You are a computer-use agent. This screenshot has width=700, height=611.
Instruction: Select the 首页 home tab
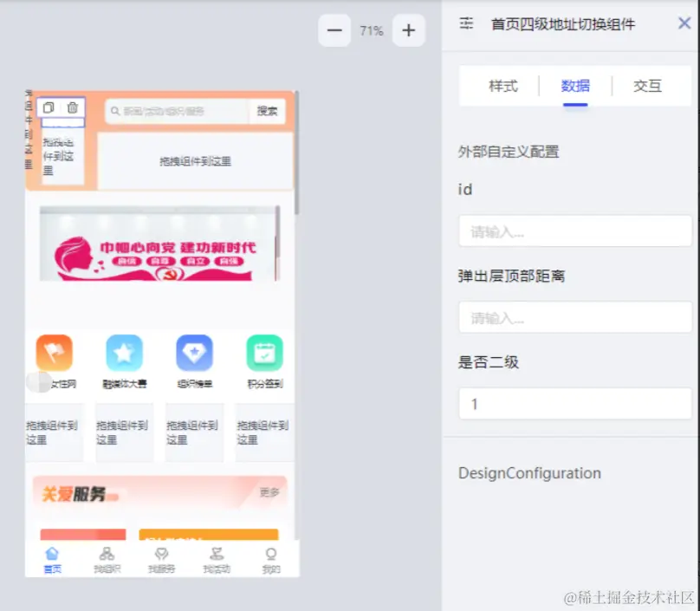[52, 556]
